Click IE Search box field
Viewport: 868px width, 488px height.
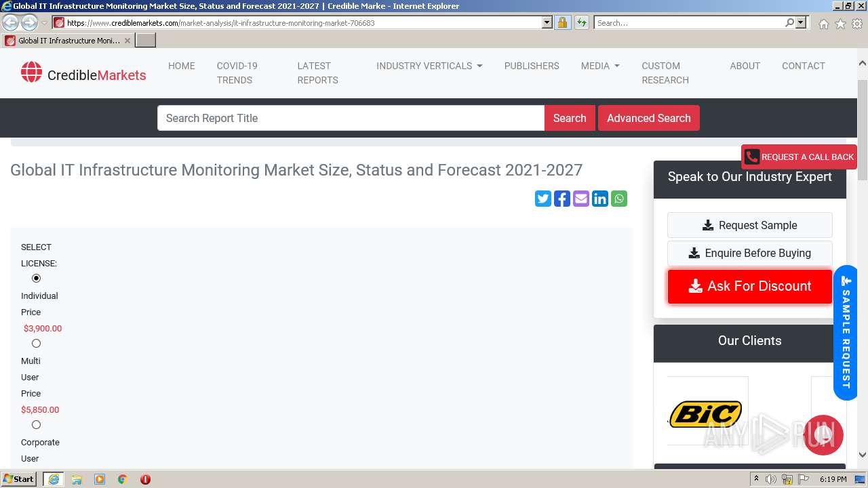click(x=689, y=22)
